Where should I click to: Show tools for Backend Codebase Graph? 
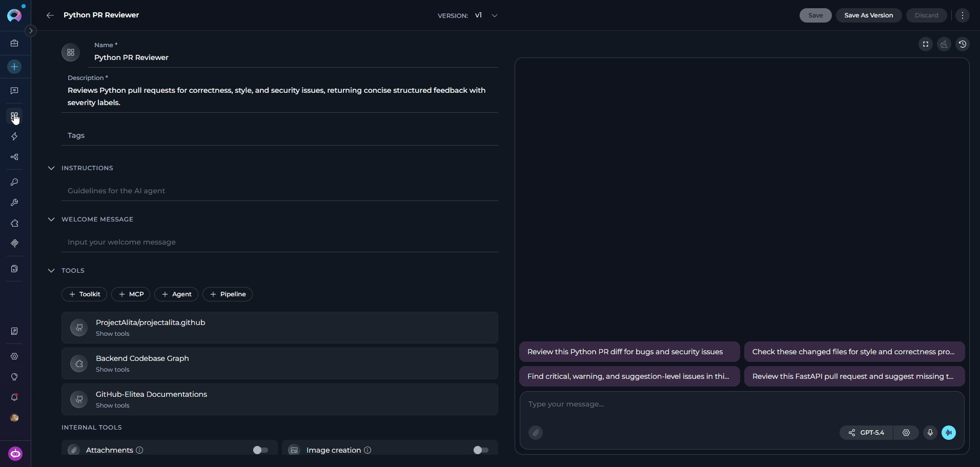click(x=113, y=370)
